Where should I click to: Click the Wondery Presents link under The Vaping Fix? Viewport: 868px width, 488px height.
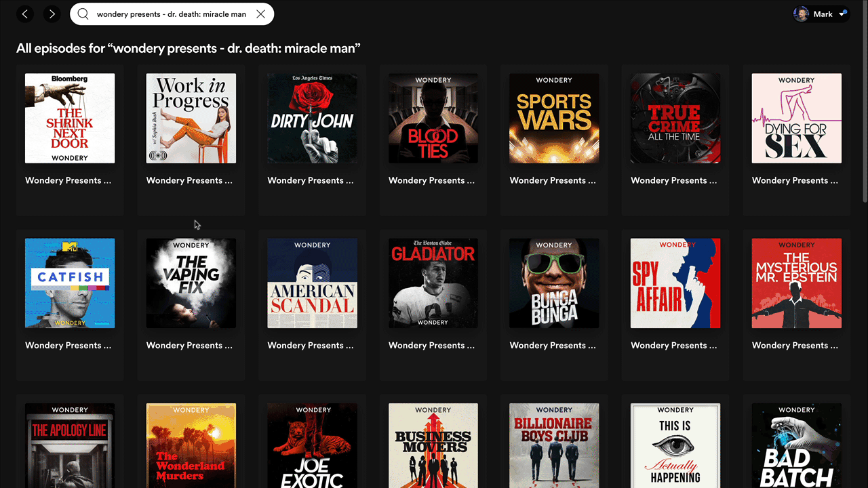189,345
